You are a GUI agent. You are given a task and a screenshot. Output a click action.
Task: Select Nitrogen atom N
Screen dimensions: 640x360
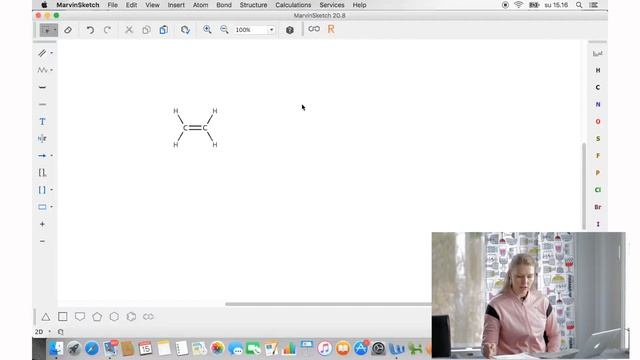[x=598, y=104]
